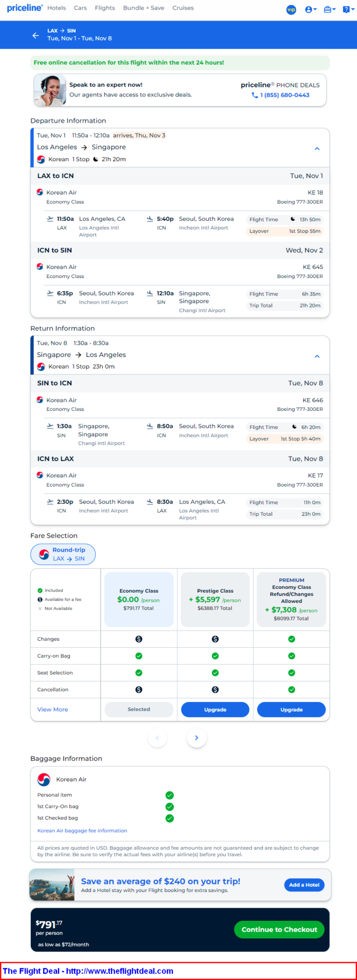The image size is (357, 980).
Task: Click the Economy Changes fee dollar icon
Action: pos(139,639)
